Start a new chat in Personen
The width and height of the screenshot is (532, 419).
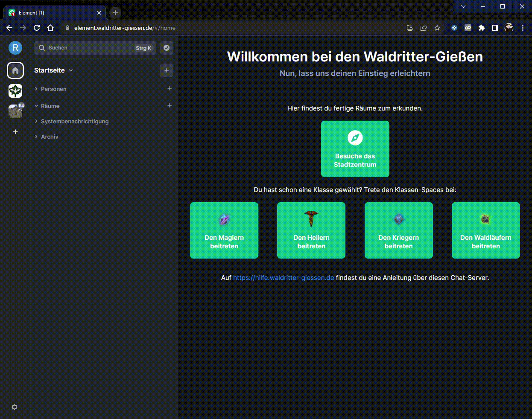click(170, 88)
